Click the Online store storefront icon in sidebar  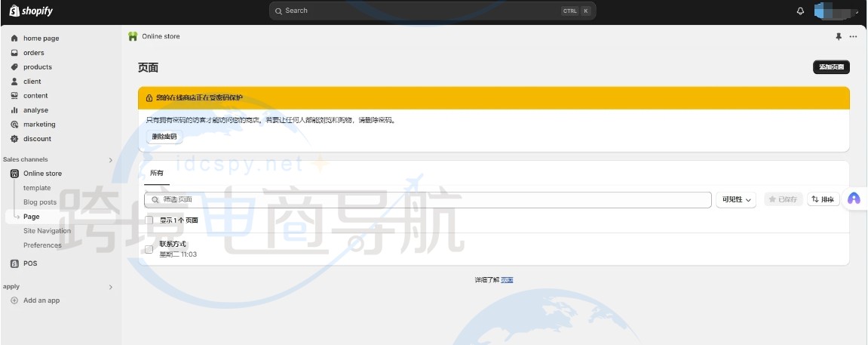pos(14,174)
